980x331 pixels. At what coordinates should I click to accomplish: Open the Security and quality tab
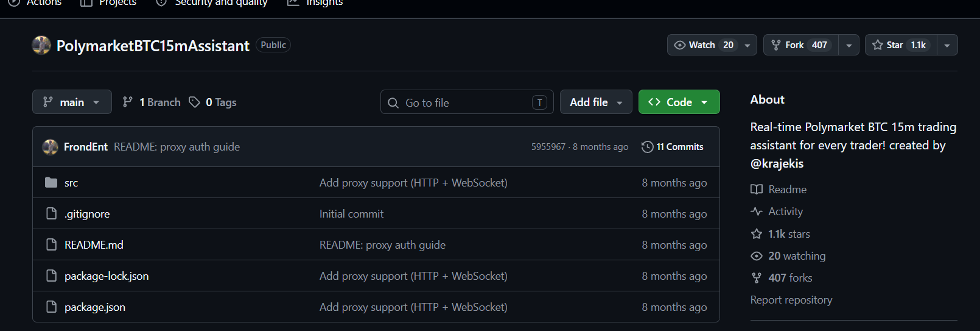(212, 3)
